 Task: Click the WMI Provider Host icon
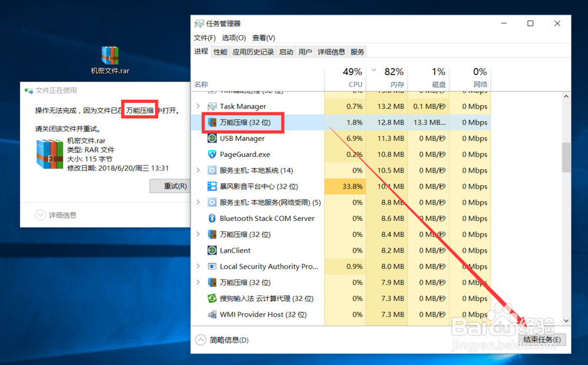tap(212, 314)
